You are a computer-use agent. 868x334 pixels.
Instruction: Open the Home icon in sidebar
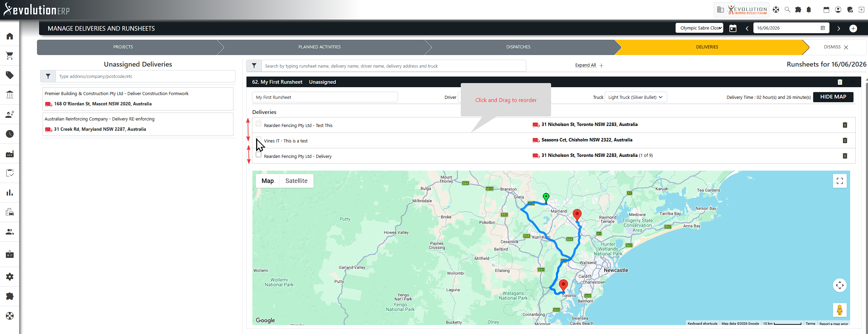(x=10, y=36)
